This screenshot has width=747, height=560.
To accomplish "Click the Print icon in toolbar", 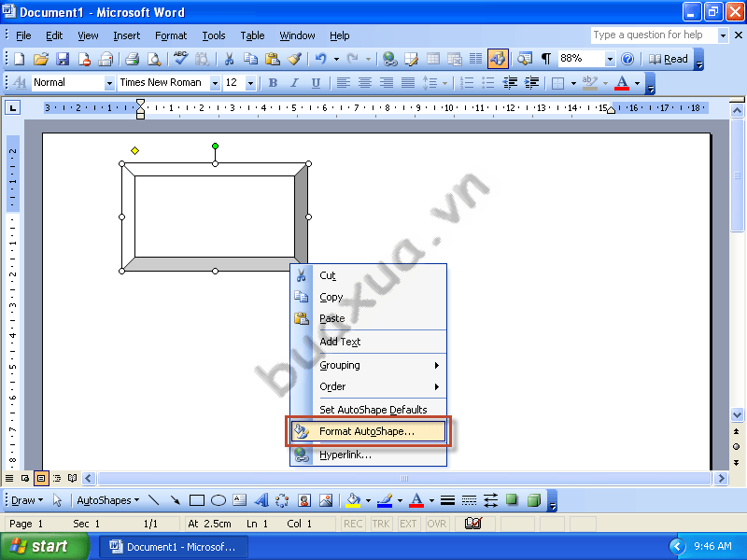I will [132, 59].
